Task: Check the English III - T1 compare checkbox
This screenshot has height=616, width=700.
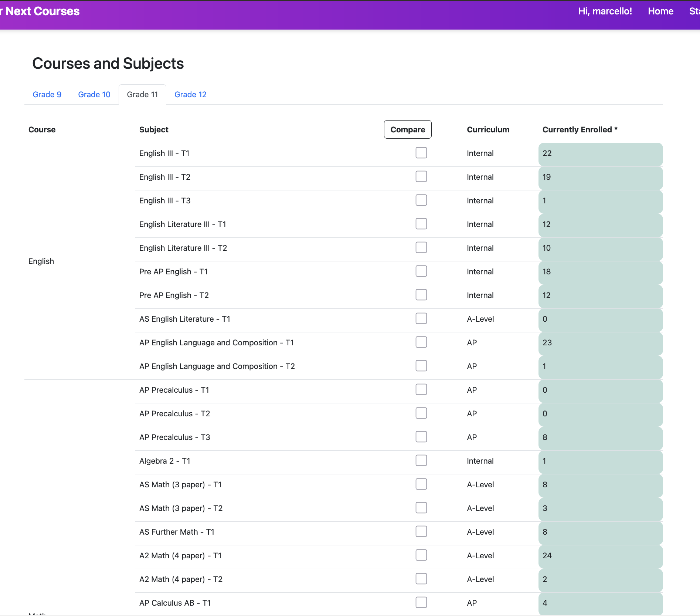Action: (421, 153)
